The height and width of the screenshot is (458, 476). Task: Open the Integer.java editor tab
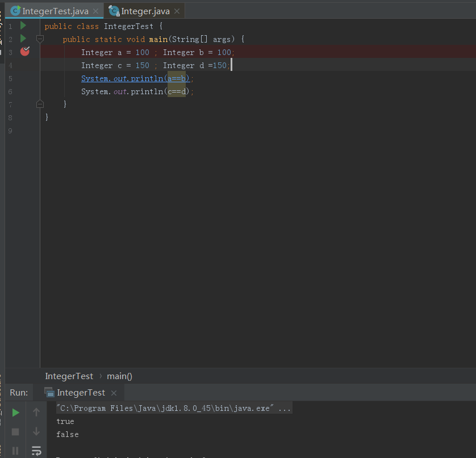coord(145,11)
